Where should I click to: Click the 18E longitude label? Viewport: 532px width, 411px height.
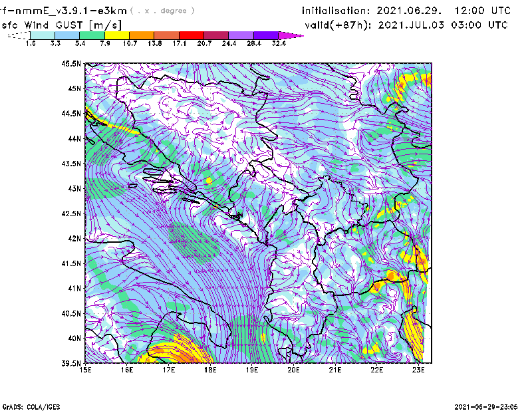[x=210, y=370]
